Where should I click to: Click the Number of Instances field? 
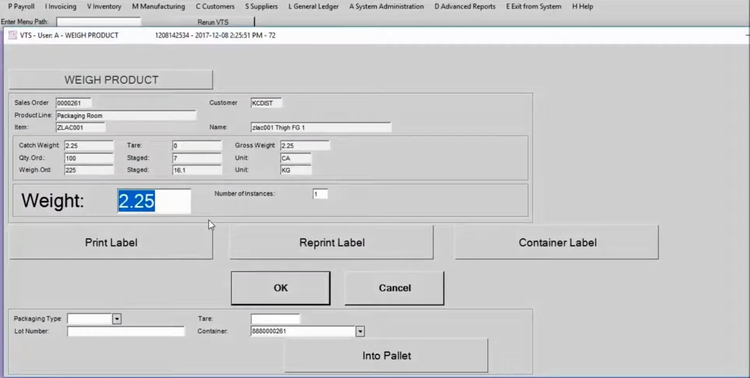[320, 194]
